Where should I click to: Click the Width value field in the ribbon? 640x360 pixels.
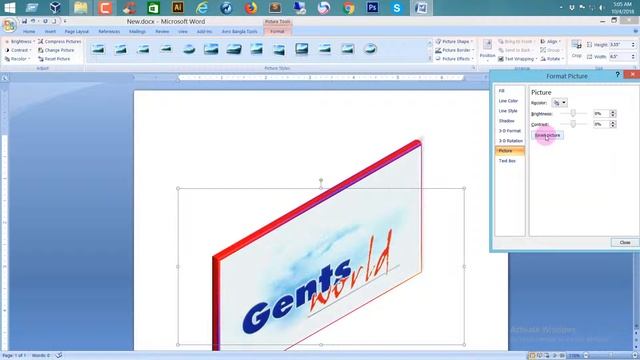click(x=620, y=57)
